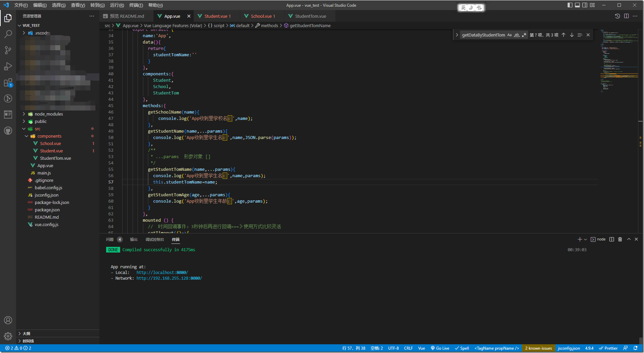Close the App.vue editor tab
Viewport: 644px width, 353px height.
pyautogui.click(x=189, y=16)
